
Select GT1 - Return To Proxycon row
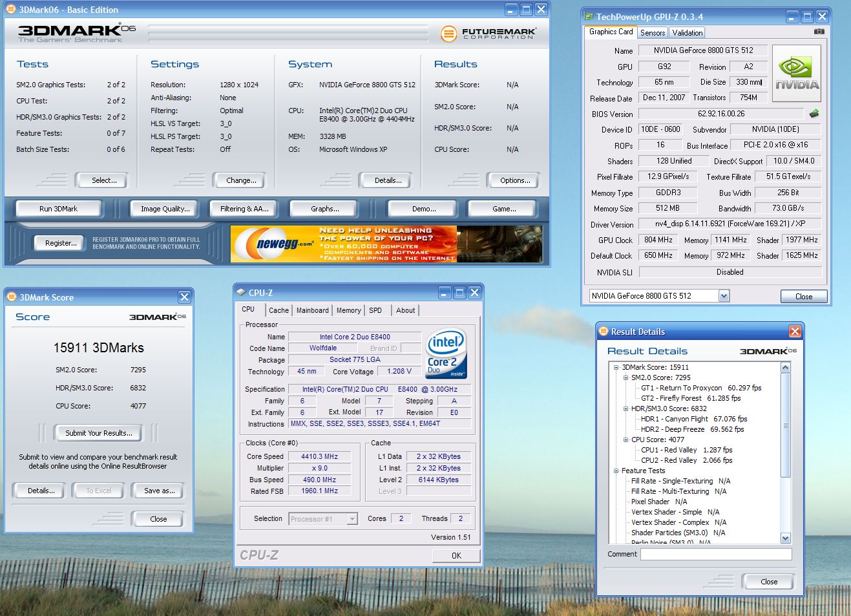pos(700,388)
